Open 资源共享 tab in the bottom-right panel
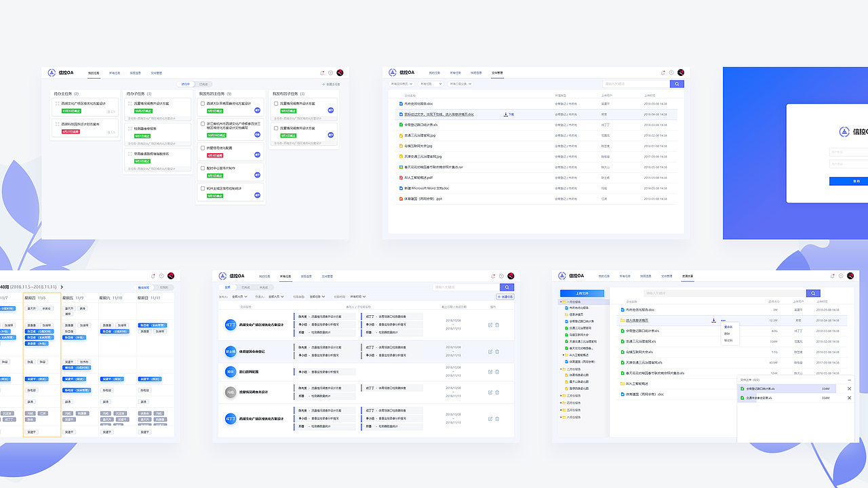 (686, 276)
